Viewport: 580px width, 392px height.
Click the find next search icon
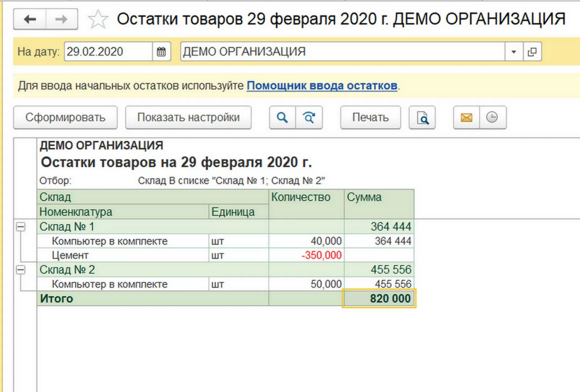(x=309, y=117)
